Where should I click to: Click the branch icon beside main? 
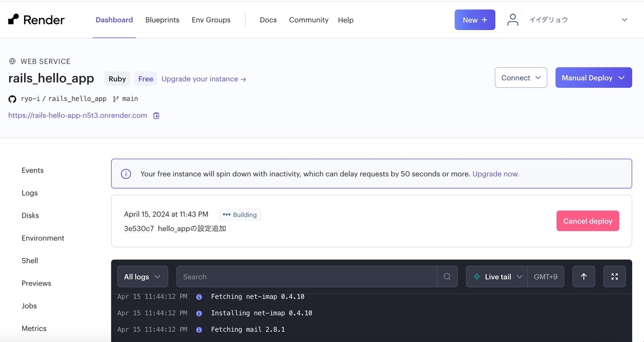click(x=116, y=99)
